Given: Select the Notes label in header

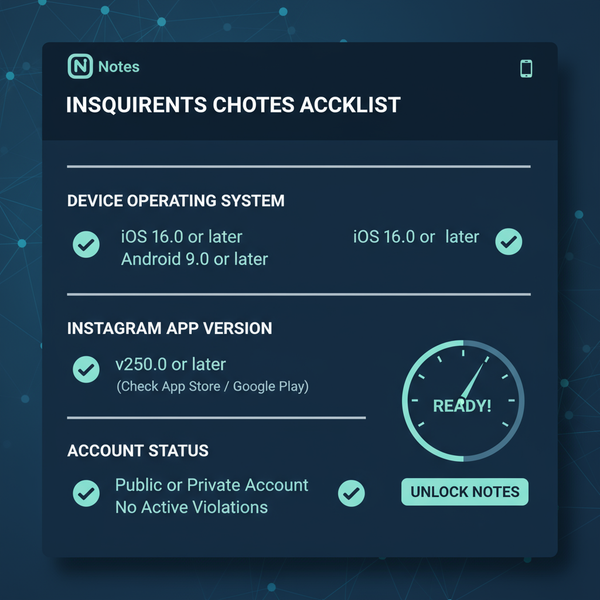Looking at the screenshot, I should (x=119, y=67).
